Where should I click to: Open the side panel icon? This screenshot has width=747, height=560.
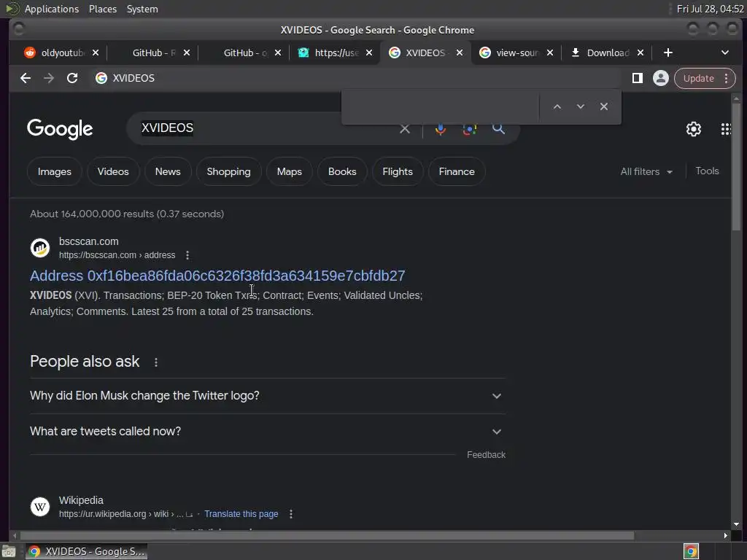tap(637, 78)
